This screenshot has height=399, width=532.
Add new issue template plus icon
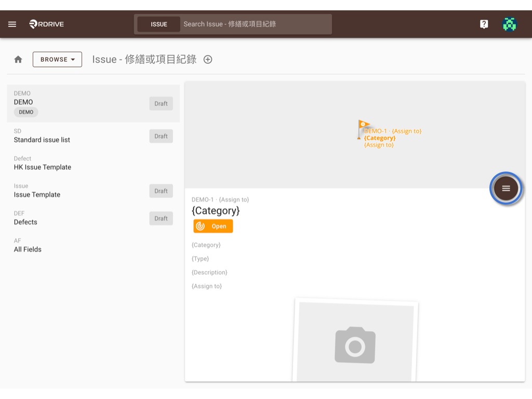(208, 59)
